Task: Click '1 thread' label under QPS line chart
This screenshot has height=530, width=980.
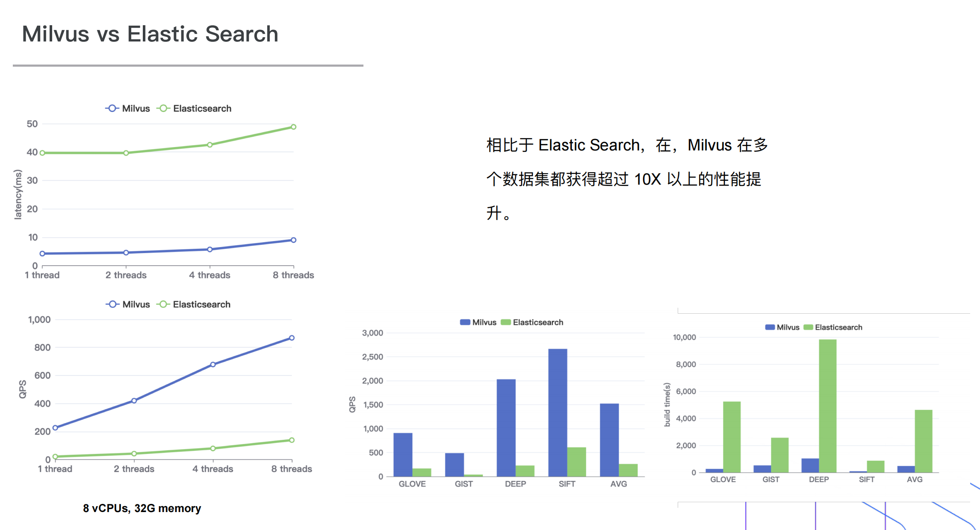Action: point(55,469)
